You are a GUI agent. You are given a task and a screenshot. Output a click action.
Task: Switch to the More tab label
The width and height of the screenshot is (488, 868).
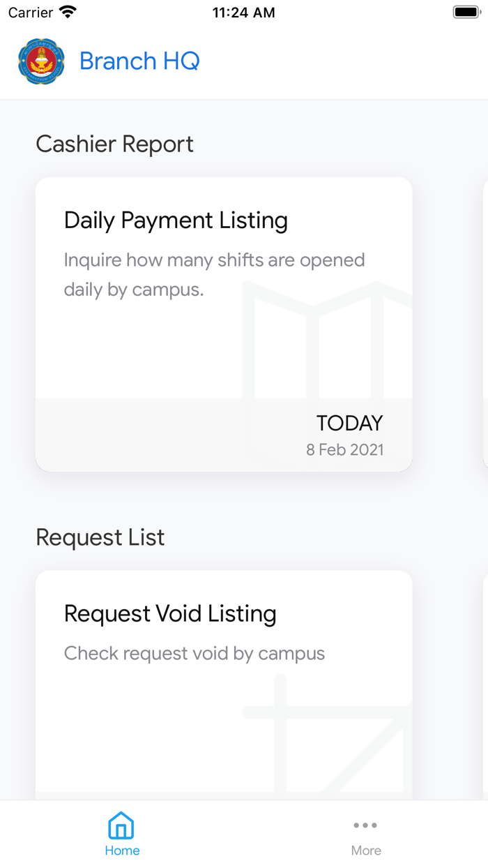366,851
